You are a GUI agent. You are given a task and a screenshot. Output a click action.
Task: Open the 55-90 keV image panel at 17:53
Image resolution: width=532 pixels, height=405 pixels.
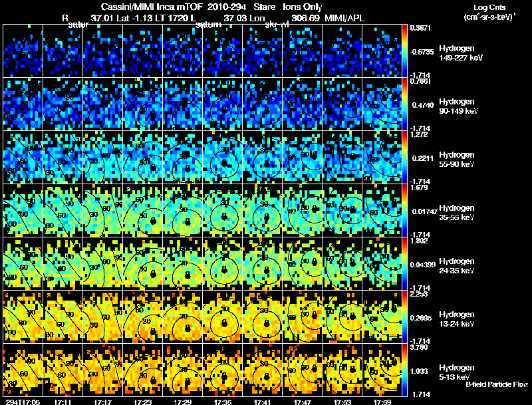[x=342, y=158]
